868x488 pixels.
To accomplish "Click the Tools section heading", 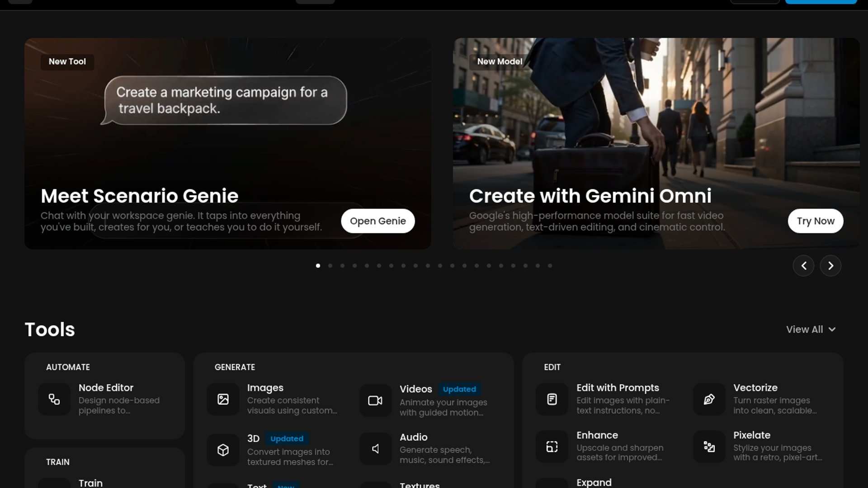I will [50, 329].
